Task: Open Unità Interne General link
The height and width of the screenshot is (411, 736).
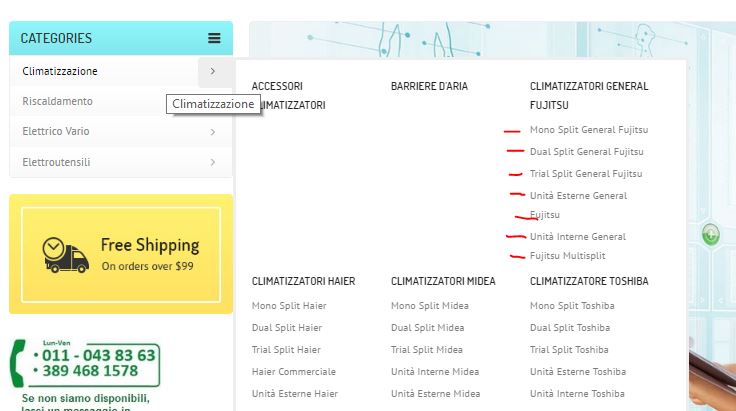Action: click(577, 236)
